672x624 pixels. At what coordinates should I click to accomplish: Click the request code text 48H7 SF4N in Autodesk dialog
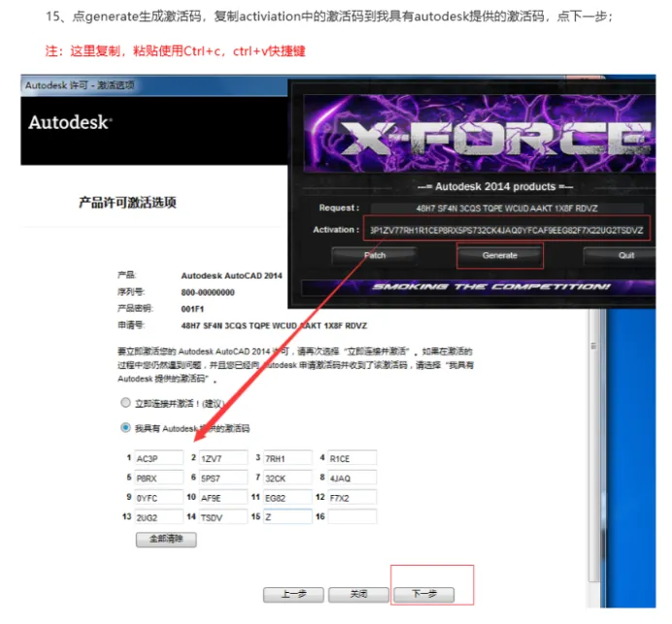tap(274, 326)
